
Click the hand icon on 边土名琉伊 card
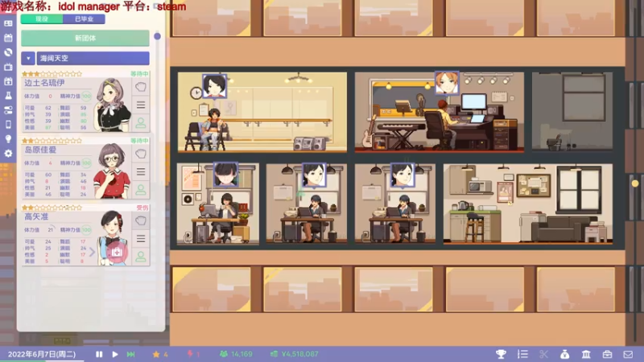(141, 87)
